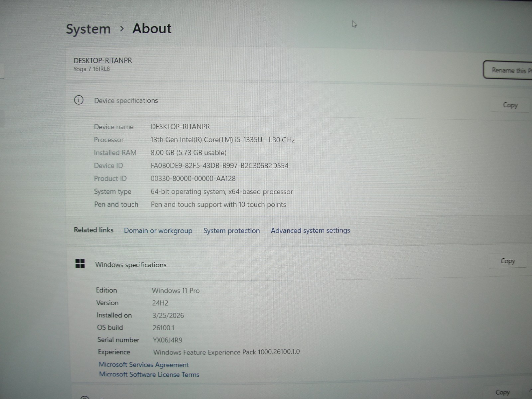This screenshot has height=399, width=532.
Task: Select the Device ID value FA0B0DE9
Action: [x=219, y=166]
